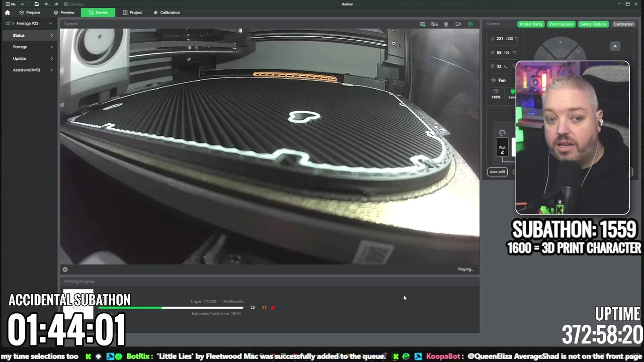Click the print thumbnail in Printing Progress
The width and height of the screenshot is (644, 362).
point(78,305)
